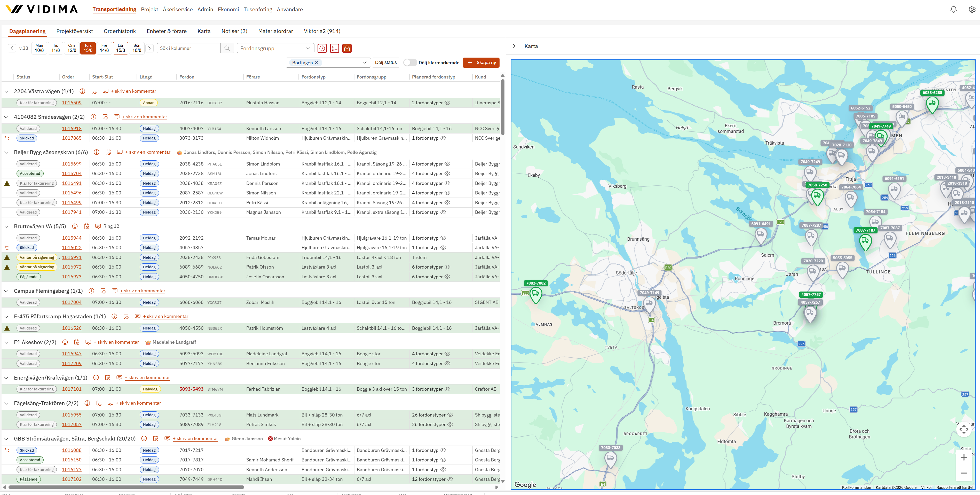This screenshot has height=495, width=980.
Task: Remove the Borttagen filter chip
Action: (x=316, y=63)
